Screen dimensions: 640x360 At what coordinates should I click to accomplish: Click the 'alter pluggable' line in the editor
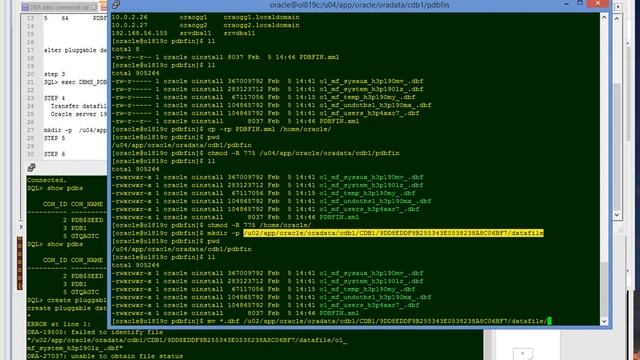75,50
